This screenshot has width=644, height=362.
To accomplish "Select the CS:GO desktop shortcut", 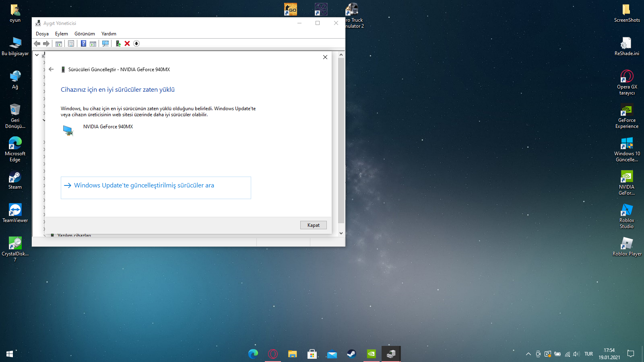I will [x=291, y=9].
